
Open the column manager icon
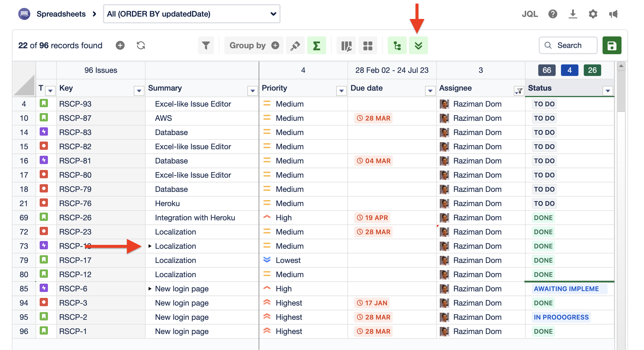click(346, 46)
